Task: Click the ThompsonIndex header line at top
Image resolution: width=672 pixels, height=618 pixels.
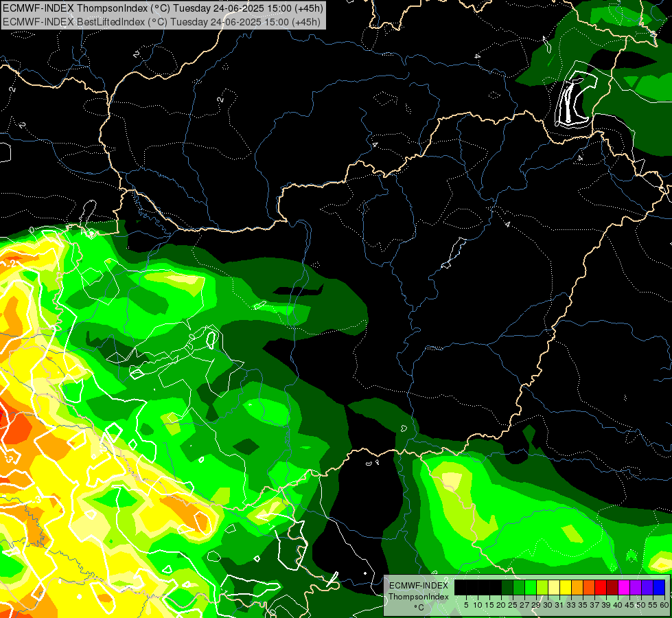Action: point(163,8)
